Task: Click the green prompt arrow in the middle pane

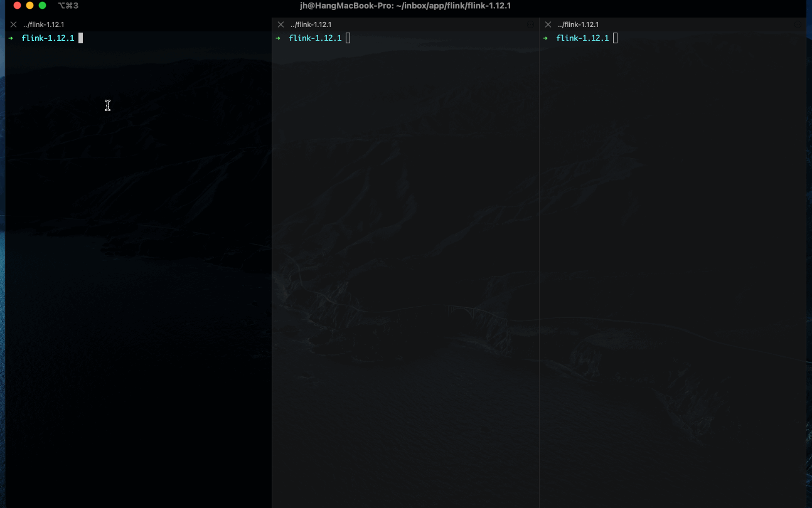Action: click(x=278, y=38)
